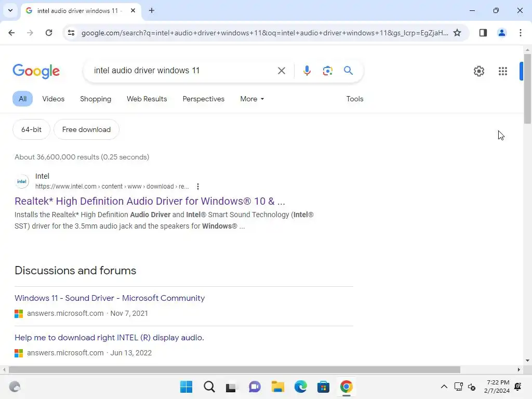
Task: Open Task View on taskbar
Action: click(231, 387)
